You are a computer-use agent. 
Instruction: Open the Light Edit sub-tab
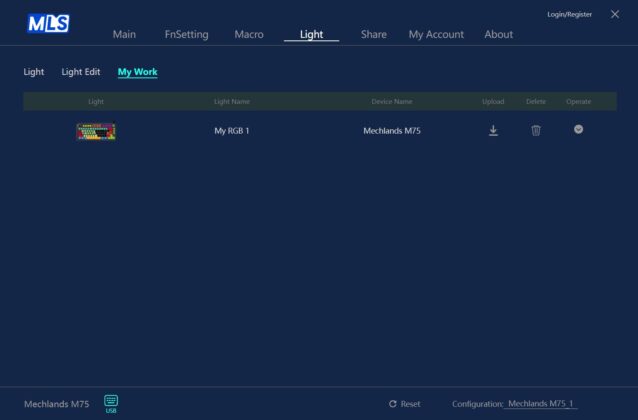click(x=81, y=72)
